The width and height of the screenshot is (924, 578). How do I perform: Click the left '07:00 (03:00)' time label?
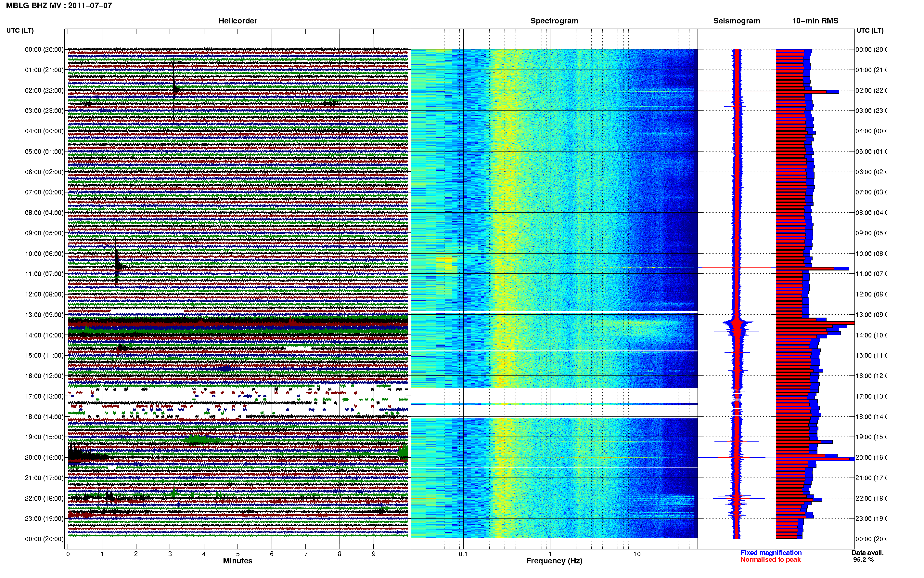click(x=44, y=192)
